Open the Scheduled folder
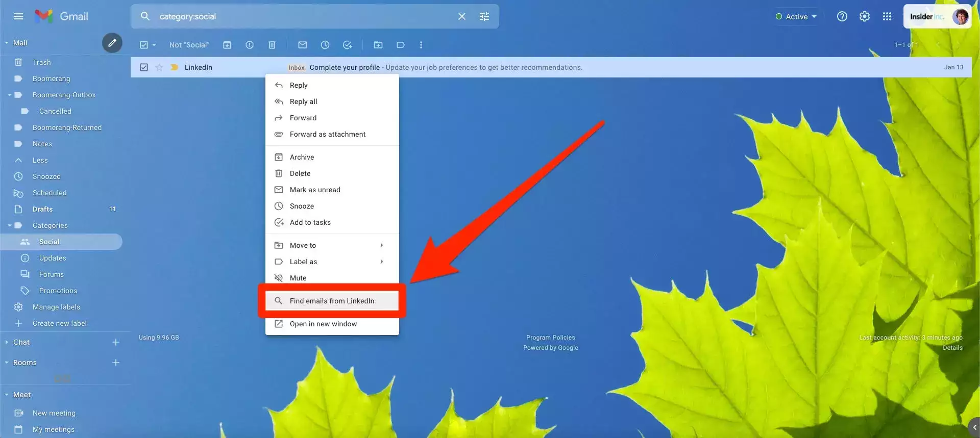Screen dimensions: 980x438 [50, 193]
